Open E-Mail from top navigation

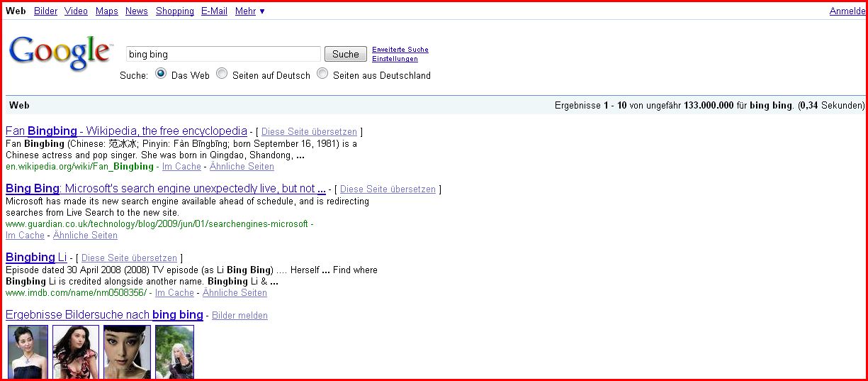pyautogui.click(x=215, y=11)
